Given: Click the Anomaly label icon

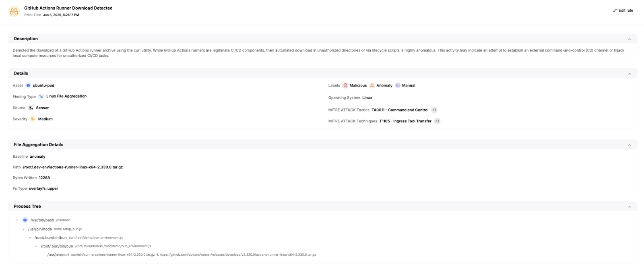Looking at the screenshot, I should 372,85.
